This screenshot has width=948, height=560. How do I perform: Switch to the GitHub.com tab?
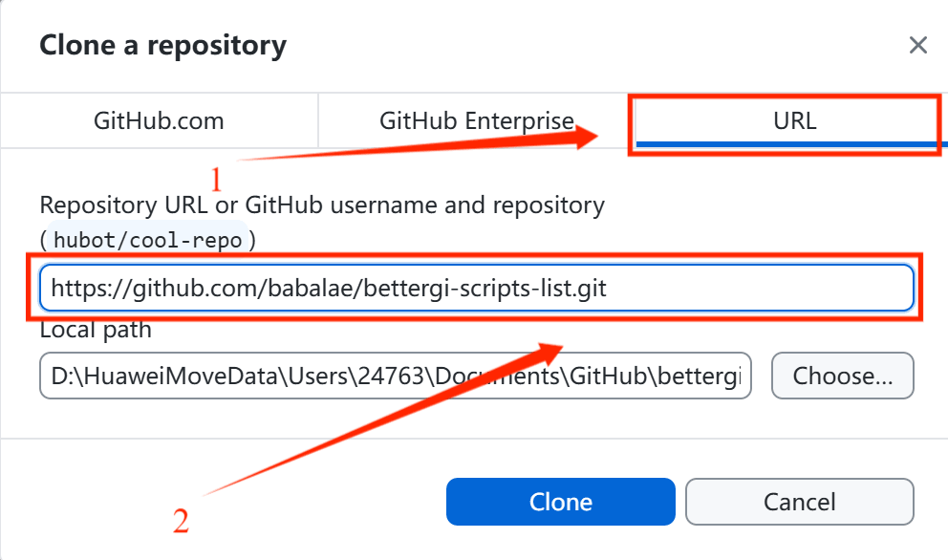[x=159, y=121]
